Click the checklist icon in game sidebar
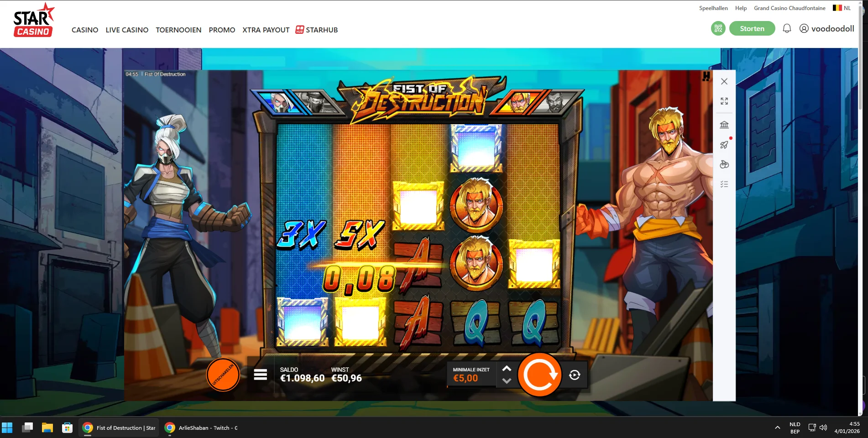Screen dimensions: 868x438 point(724,185)
